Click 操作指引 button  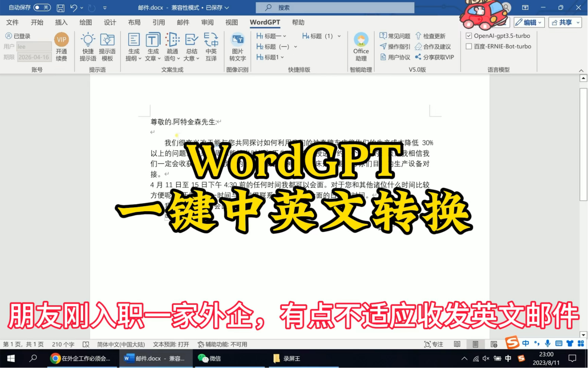[x=395, y=46]
